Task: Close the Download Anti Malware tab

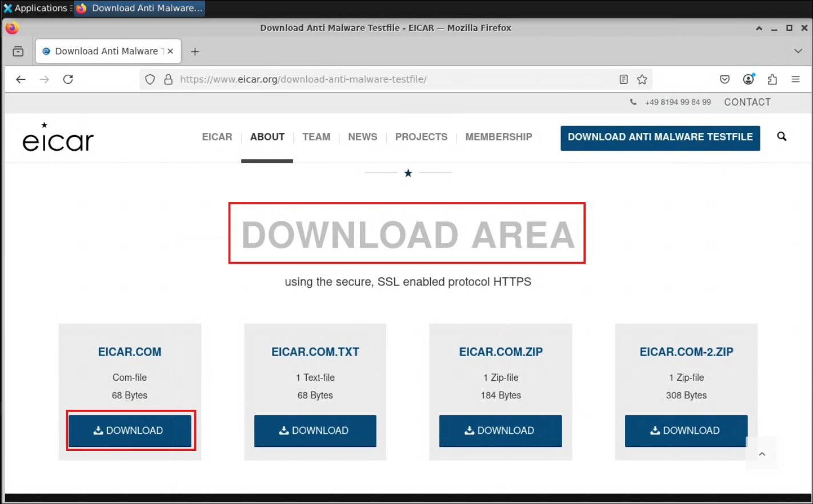Action: (x=170, y=51)
